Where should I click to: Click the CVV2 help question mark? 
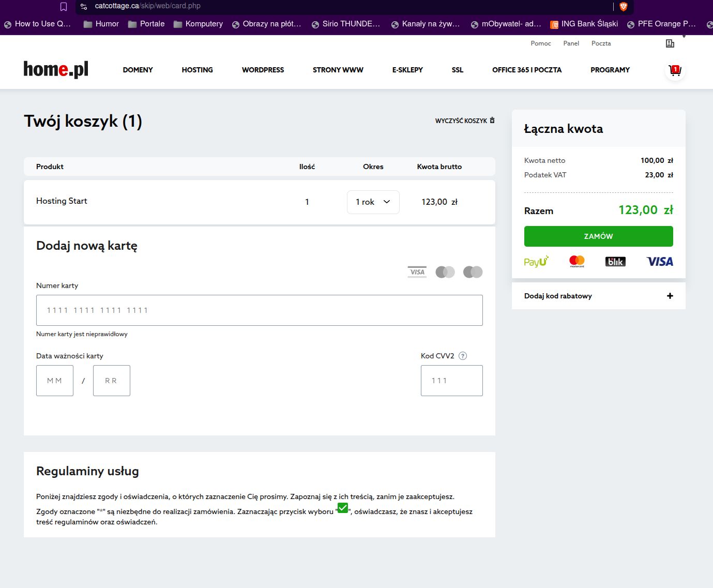(463, 356)
